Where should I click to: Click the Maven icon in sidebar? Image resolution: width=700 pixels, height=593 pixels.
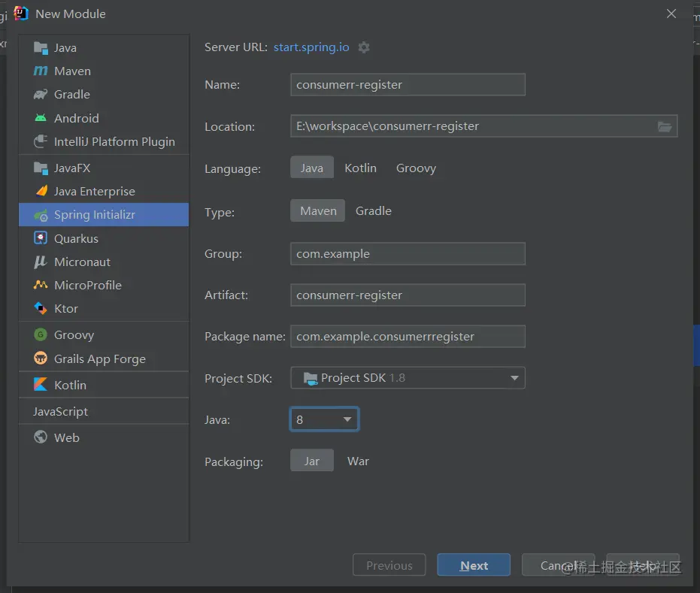tap(41, 71)
